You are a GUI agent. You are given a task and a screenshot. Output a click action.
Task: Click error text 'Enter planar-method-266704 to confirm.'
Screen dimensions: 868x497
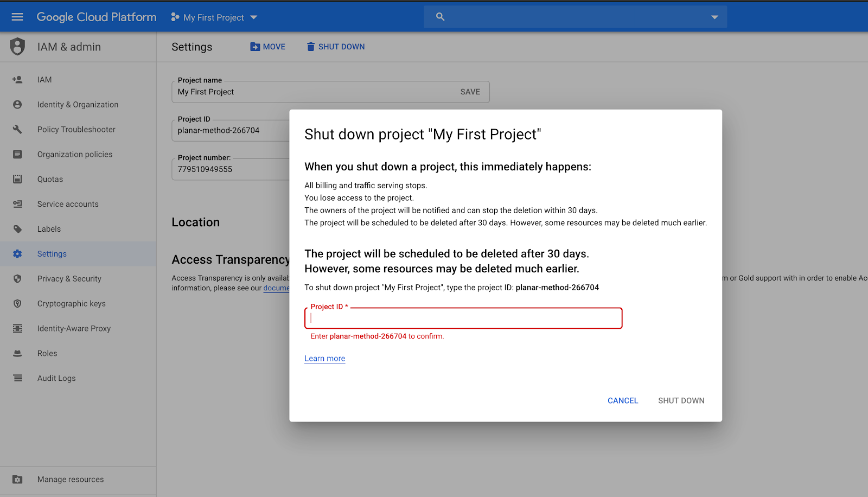(377, 336)
